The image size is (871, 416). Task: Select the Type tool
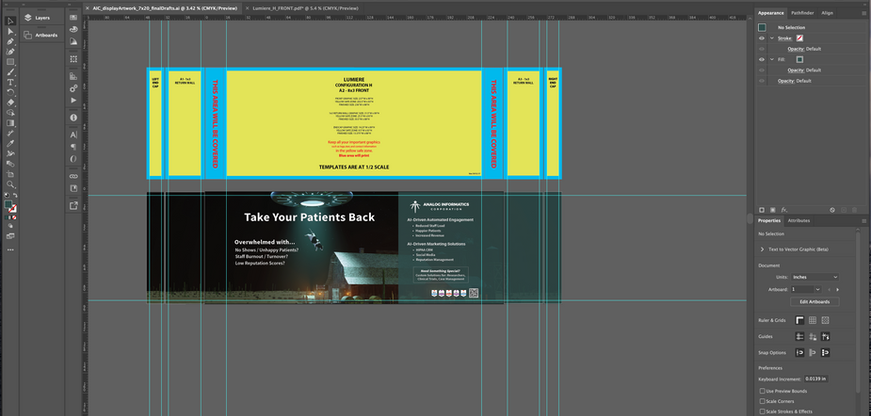(x=10, y=82)
